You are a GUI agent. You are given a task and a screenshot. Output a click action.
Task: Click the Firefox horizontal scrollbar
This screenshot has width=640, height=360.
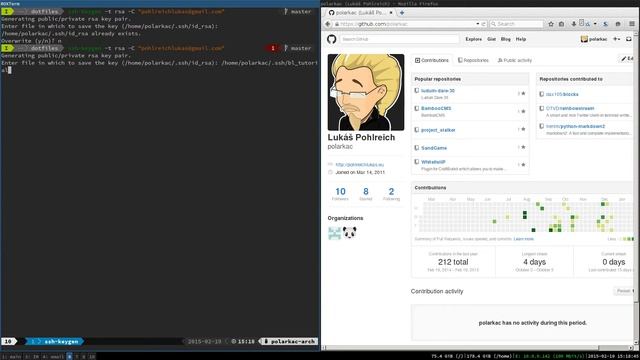(x=478, y=348)
